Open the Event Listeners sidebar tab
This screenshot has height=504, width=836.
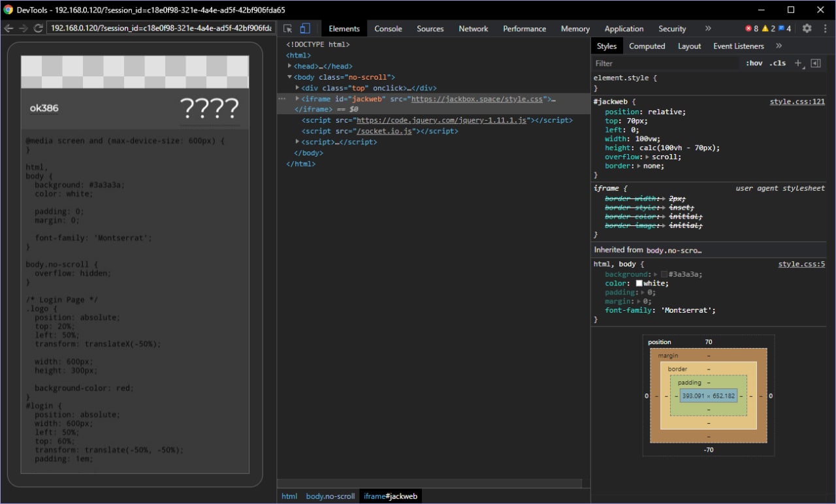coord(739,46)
